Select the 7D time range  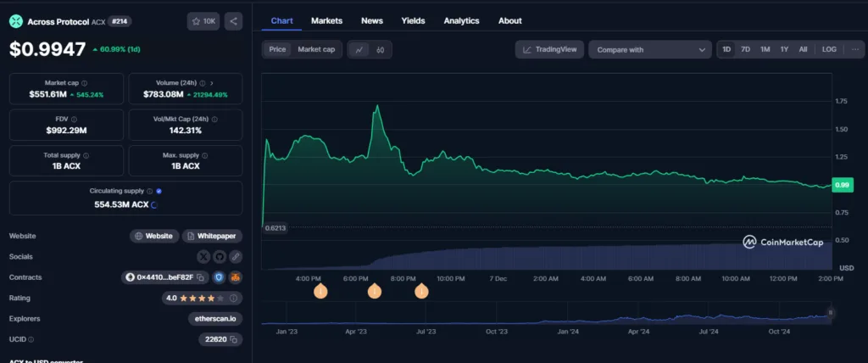pyautogui.click(x=746, y=49)
